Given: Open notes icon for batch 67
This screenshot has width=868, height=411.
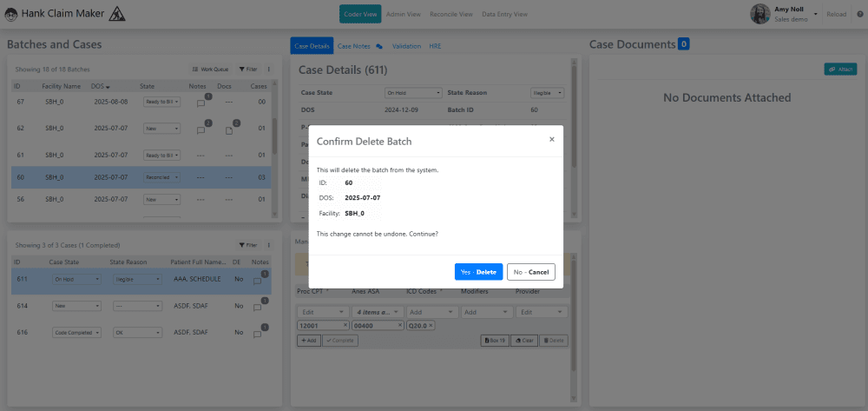Looking at the screenshot, I should [x=202, y=102].
